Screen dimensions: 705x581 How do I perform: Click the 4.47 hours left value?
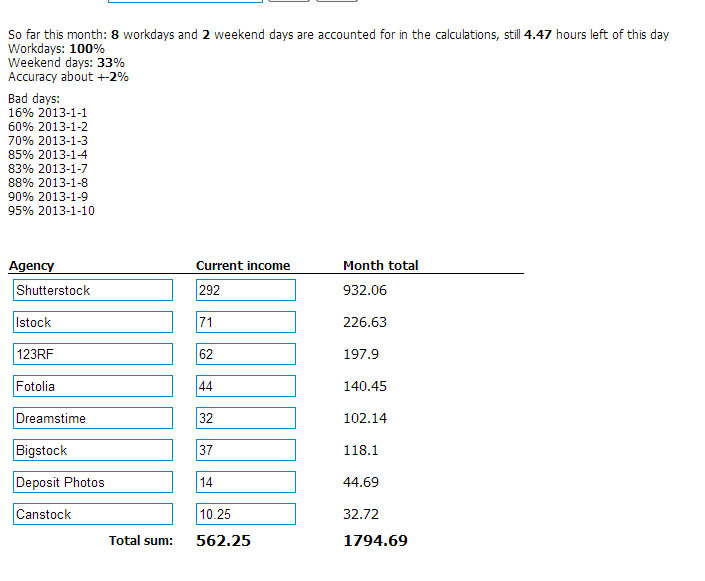point(538,35)
